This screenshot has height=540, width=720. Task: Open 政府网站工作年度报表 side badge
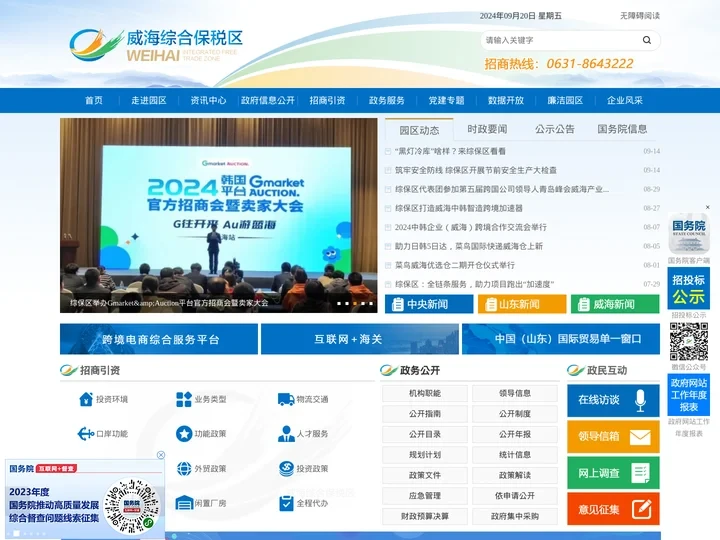tap(688, 395)
